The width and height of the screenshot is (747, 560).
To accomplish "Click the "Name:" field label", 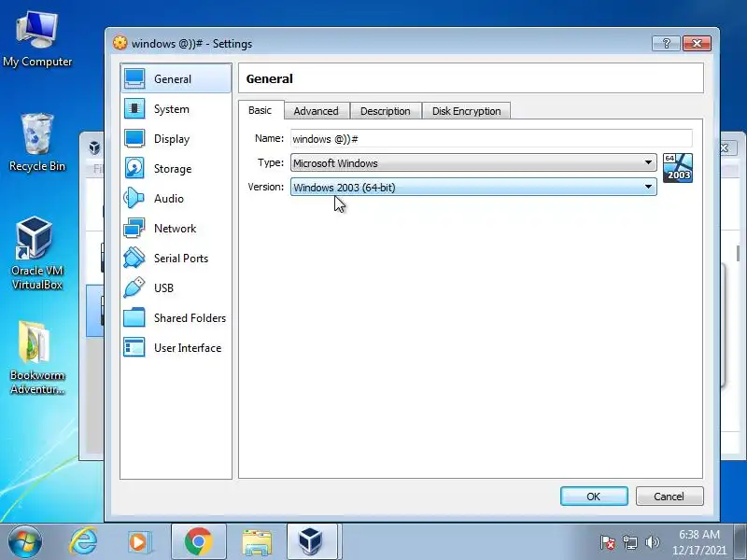I will coord(269,138).
